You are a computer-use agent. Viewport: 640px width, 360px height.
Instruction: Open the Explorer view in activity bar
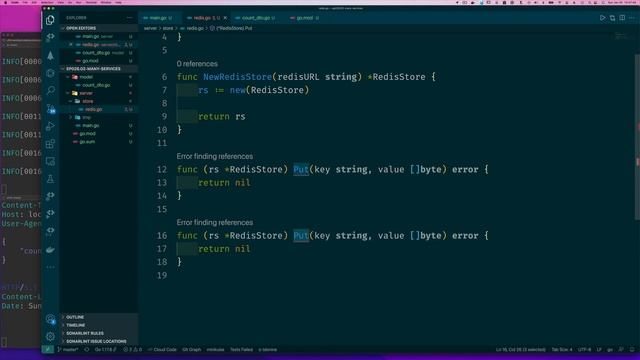[x=50, y=20]
